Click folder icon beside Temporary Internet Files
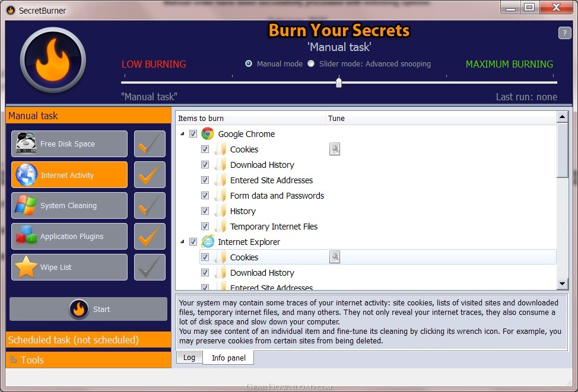 click(x=220, y=227)
